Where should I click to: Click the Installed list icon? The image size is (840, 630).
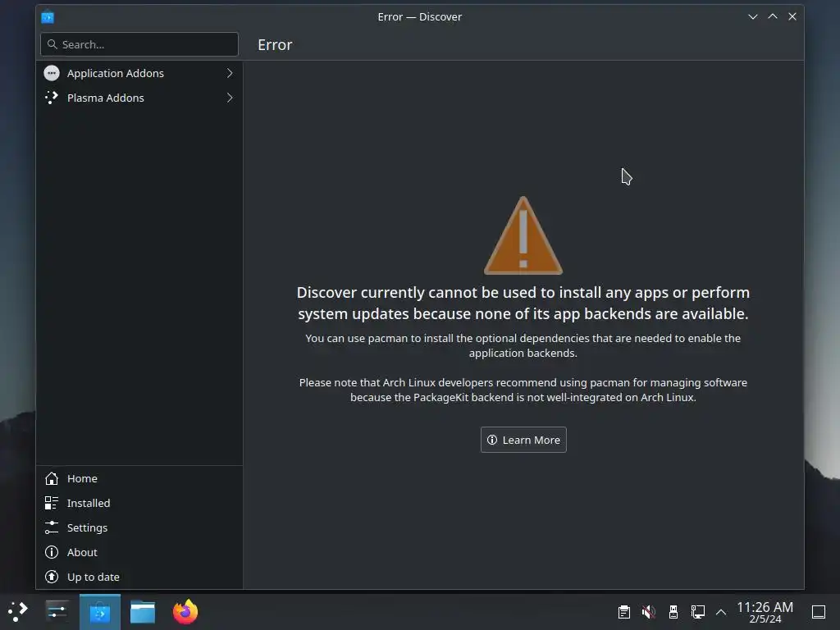pos(52,503)
